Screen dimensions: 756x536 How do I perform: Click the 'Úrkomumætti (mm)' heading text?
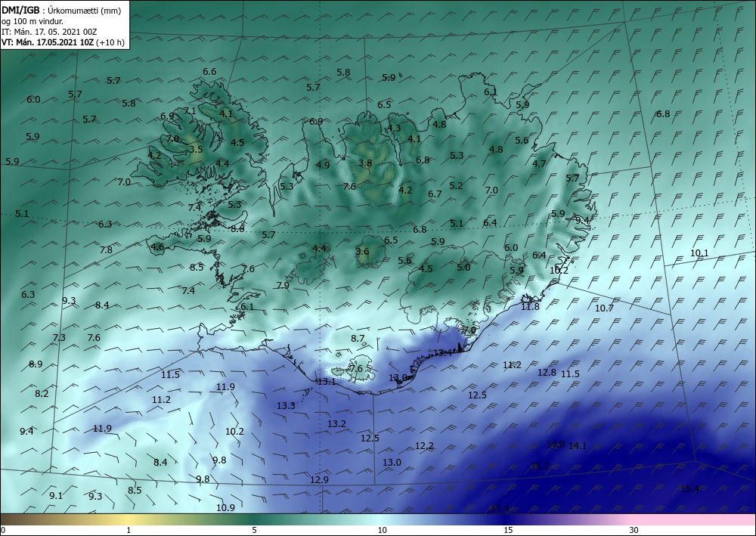85,11
